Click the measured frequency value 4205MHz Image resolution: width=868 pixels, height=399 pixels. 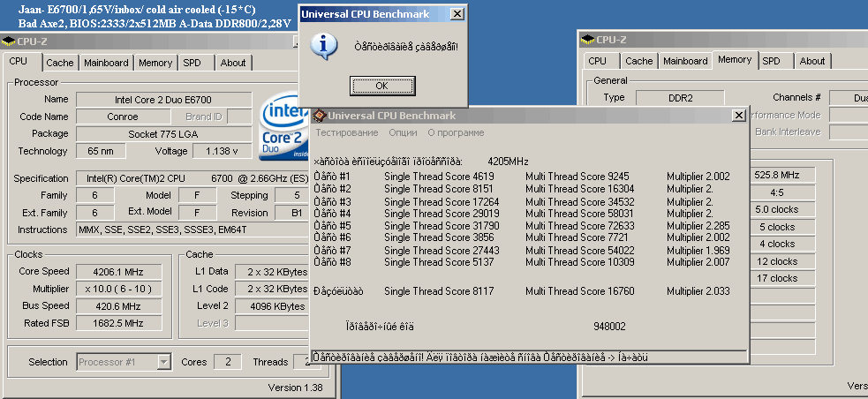pyautogui.click(x=508, y=162)
